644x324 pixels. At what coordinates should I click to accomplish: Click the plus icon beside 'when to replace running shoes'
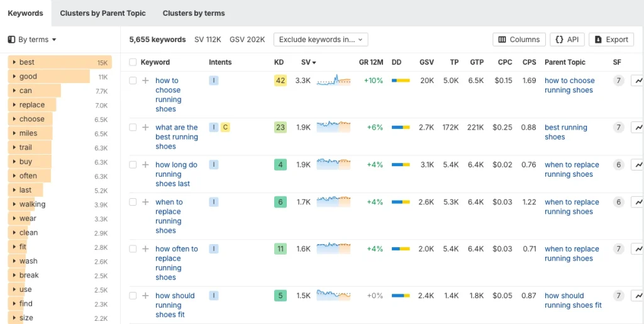coord(145,202)
